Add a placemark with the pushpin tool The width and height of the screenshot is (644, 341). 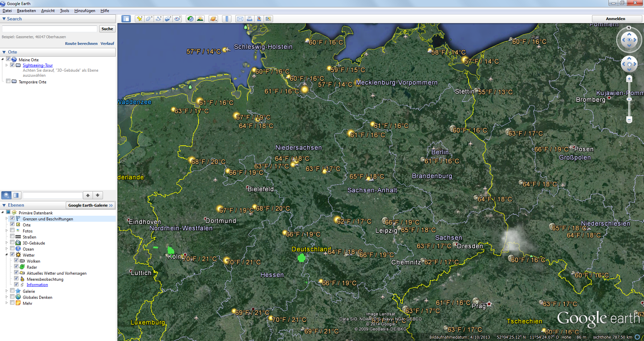[139, 19]
